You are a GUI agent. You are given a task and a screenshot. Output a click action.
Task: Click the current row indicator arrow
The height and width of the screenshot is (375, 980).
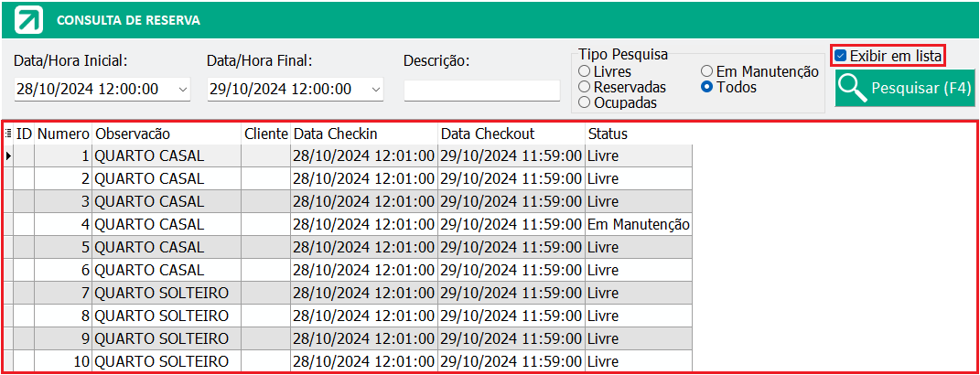pos(8,155)
